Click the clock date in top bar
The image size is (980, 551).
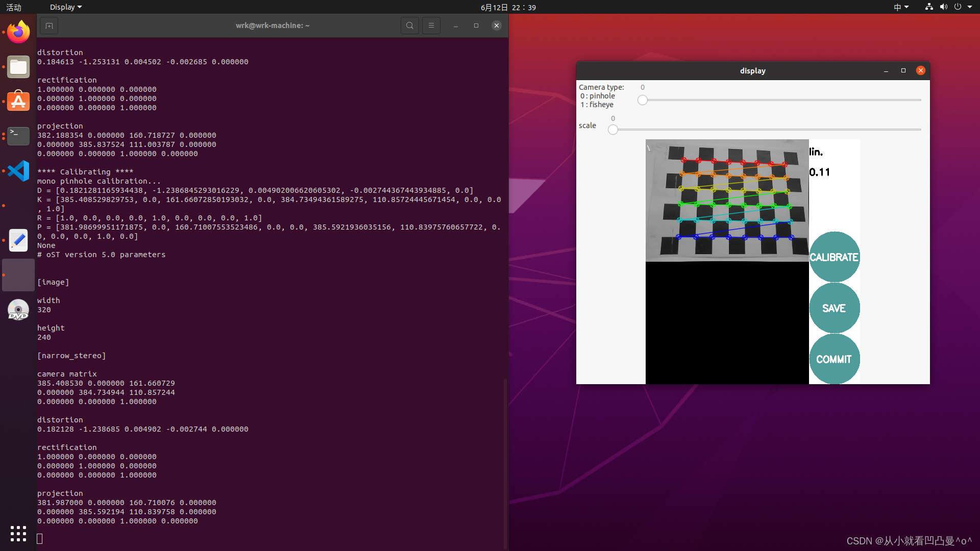click(508, 7)
